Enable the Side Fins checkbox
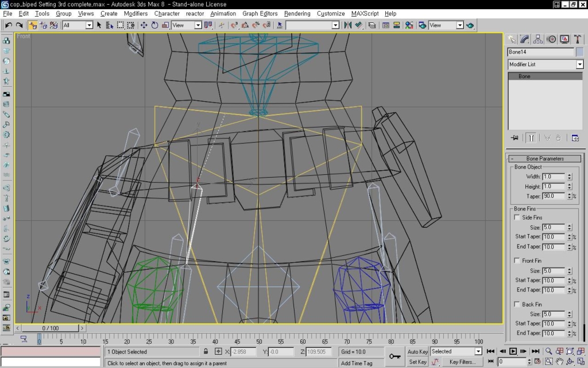 click(517, 217)
